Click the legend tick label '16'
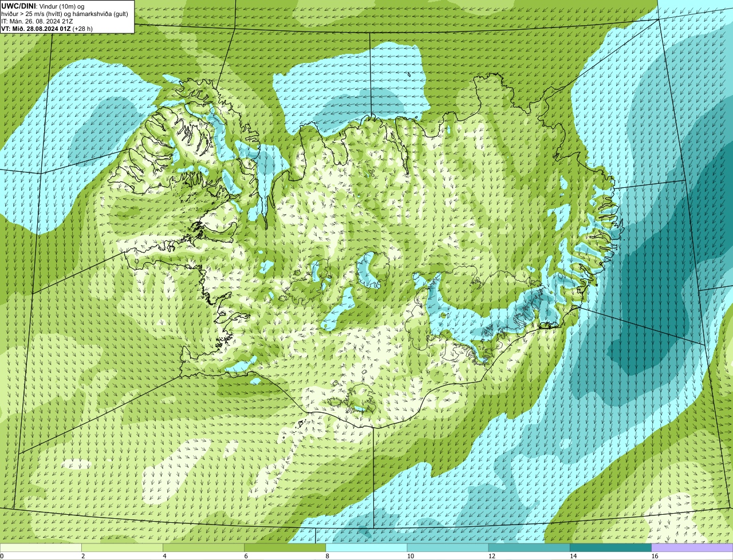733x560 pixels. pyautogui.click(x=655, y=556)
